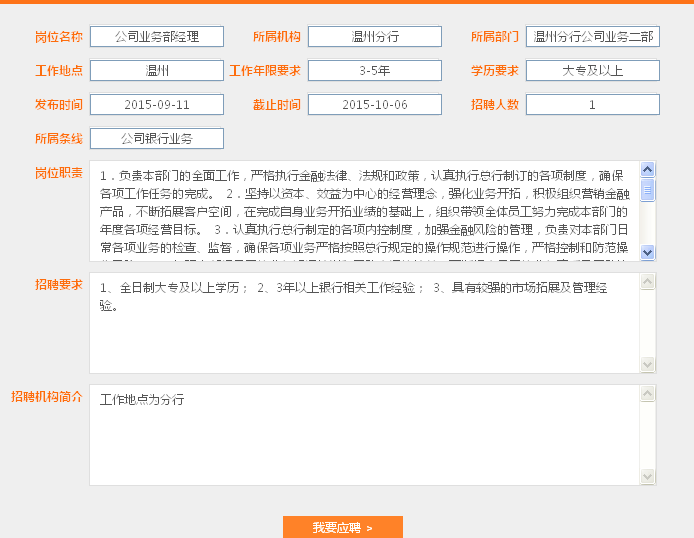Select the 岗位名称 field with 公司业务部经理
The height and width of the screenshot is (538, 694).
coord(157,37)
